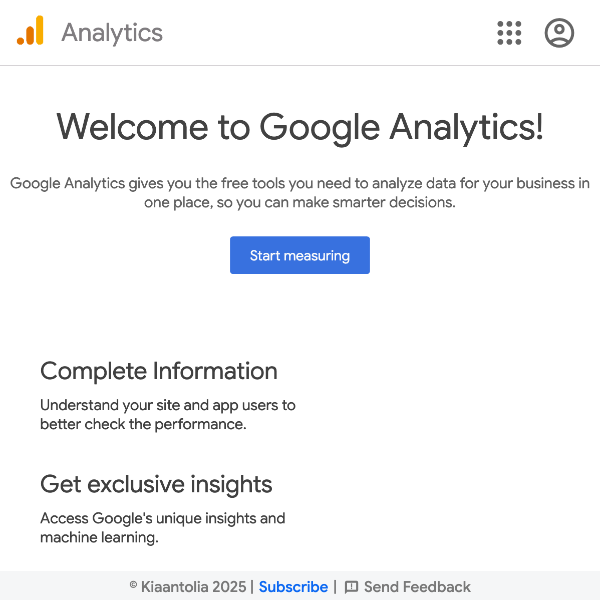Click the 'Access Google's unique insights' text
This screenshot has height=600, width=600.
[163, 518]
